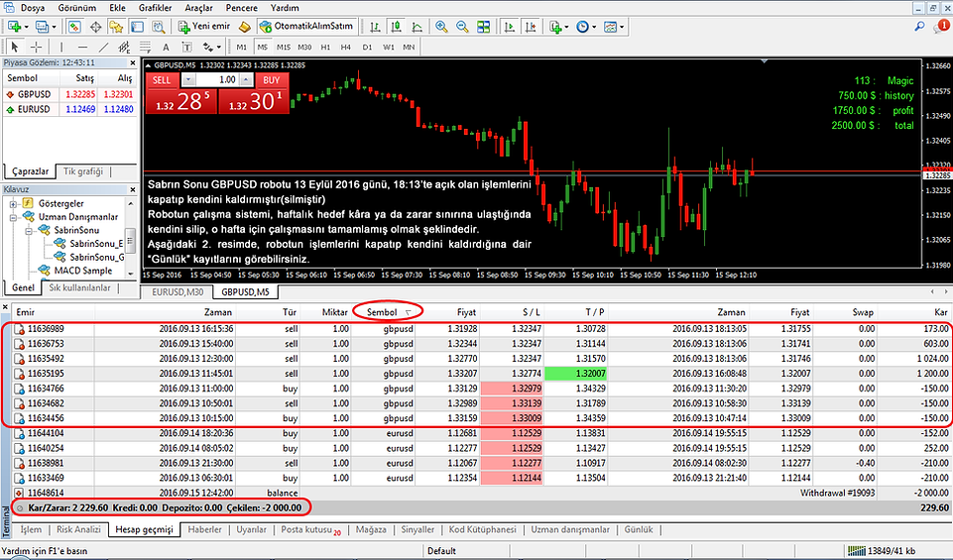Switch timeframe to H1
Image resolution: width=953 pixels, height=560 pixels.
point(326,47)
